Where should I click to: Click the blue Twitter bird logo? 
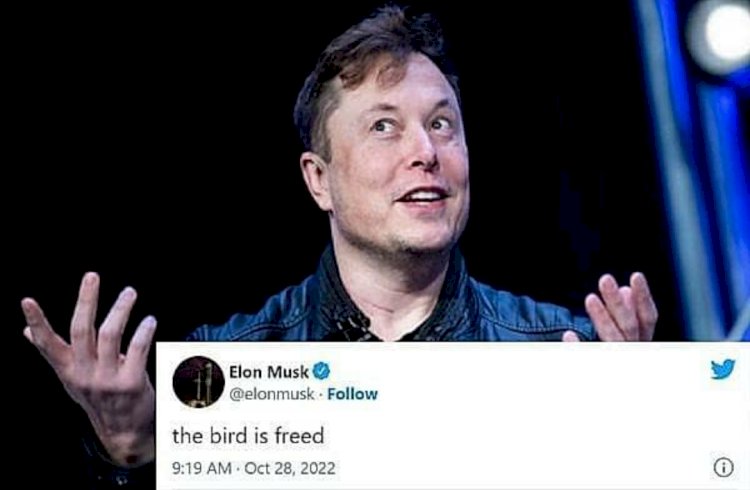[x=723, y=368]
